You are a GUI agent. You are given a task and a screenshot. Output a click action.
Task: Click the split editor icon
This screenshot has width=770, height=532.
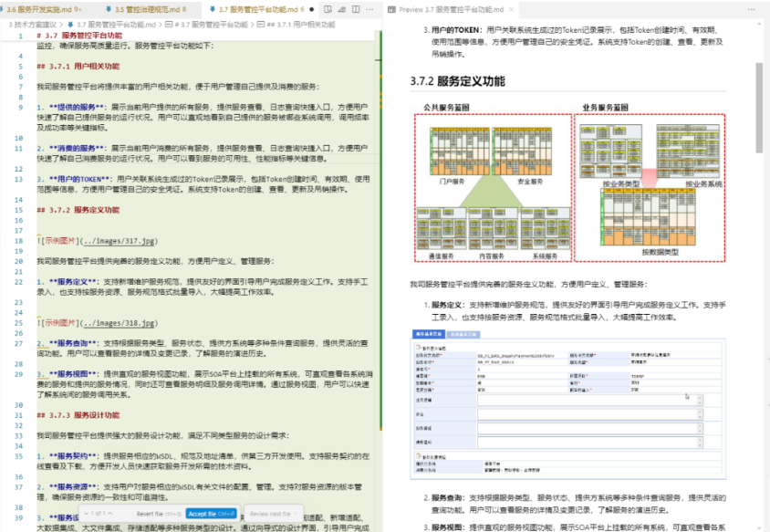(356, 9)
